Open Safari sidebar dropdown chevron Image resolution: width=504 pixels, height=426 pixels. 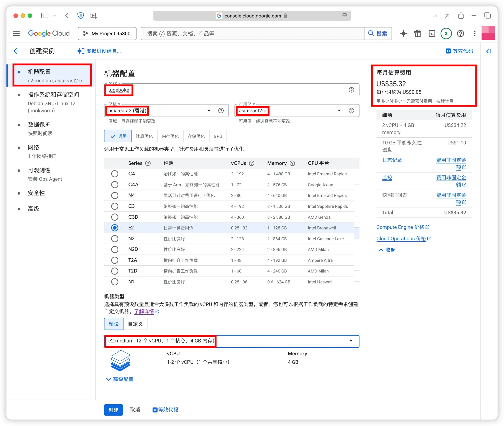[x=55, y=16]
